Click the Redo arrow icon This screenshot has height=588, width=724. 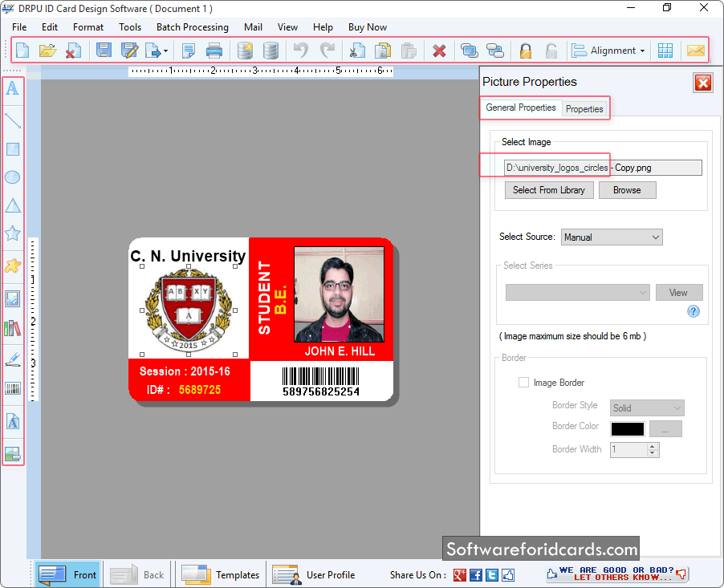coord(327,50)
